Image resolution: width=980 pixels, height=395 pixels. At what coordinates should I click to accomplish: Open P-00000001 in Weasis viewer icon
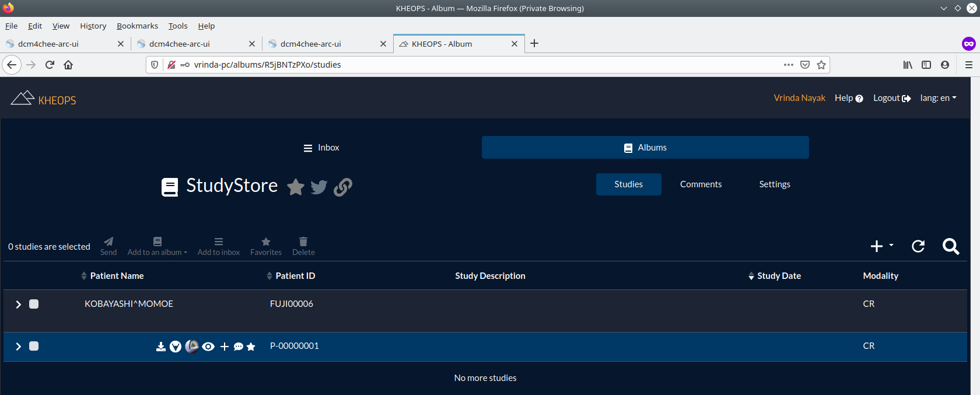tap(192, 347)
